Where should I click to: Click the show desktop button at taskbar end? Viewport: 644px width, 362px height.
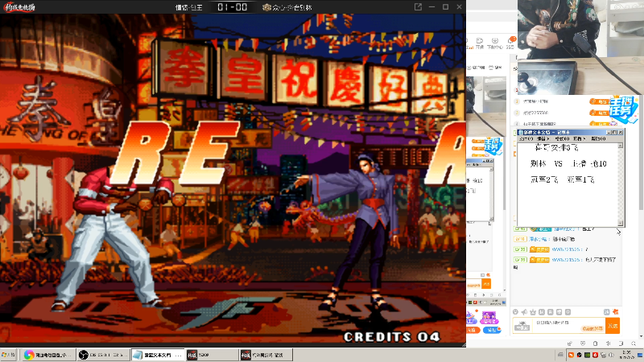[x=640, y=355]
